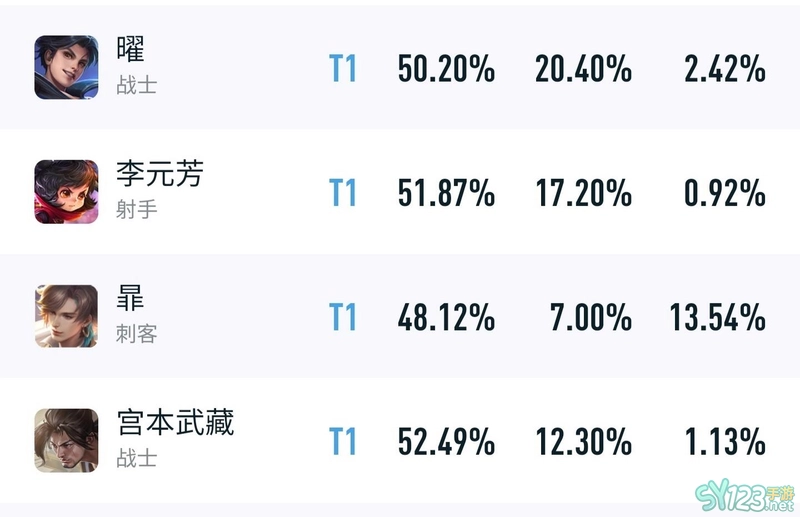Select the hero name 宫本武藏
Image resolution: width=800 pixels, height=517 pixels.
pyautogui.click(x=175, y=422)
